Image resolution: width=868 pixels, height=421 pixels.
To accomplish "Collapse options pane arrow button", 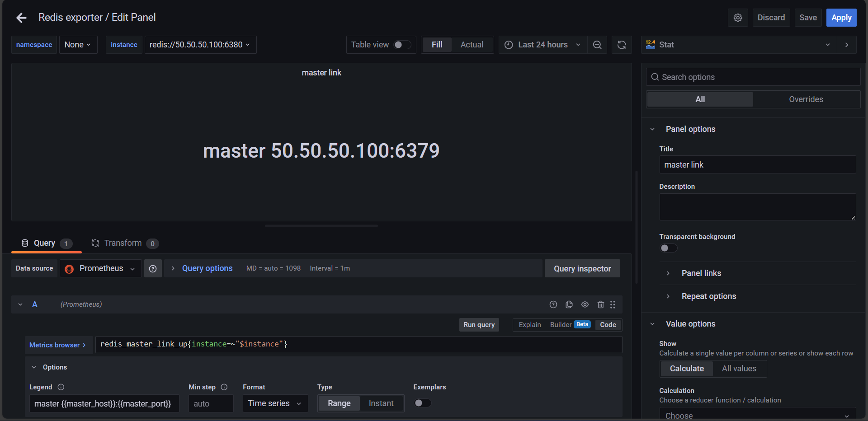I will tap(847, 45).
